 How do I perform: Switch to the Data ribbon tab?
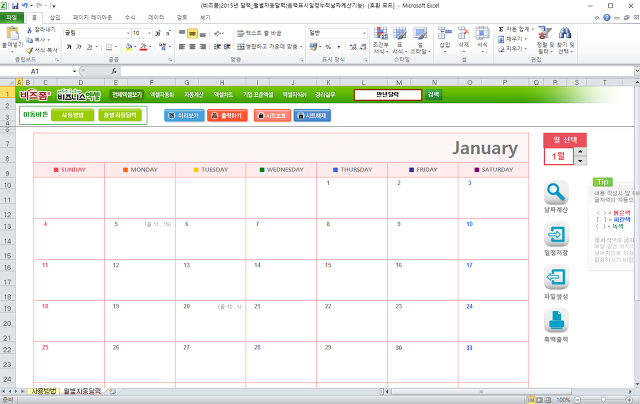coord(156,18)
